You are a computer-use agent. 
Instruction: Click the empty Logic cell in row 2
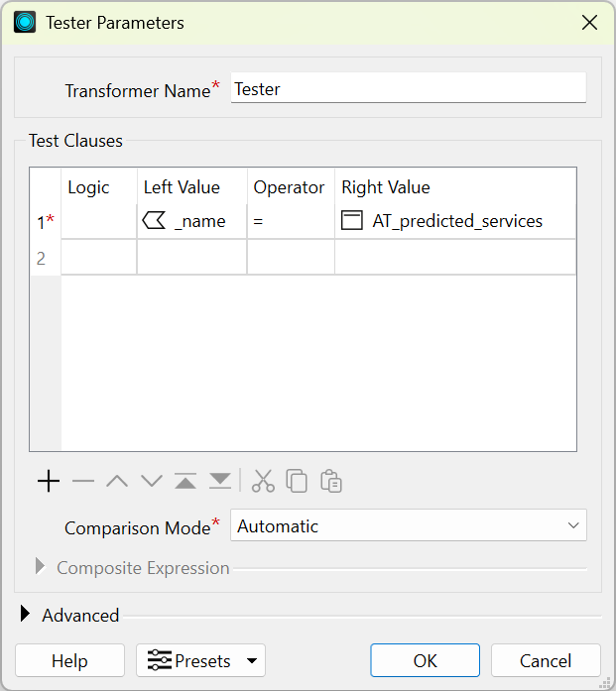pyautogui.click(x=99, y=258)
